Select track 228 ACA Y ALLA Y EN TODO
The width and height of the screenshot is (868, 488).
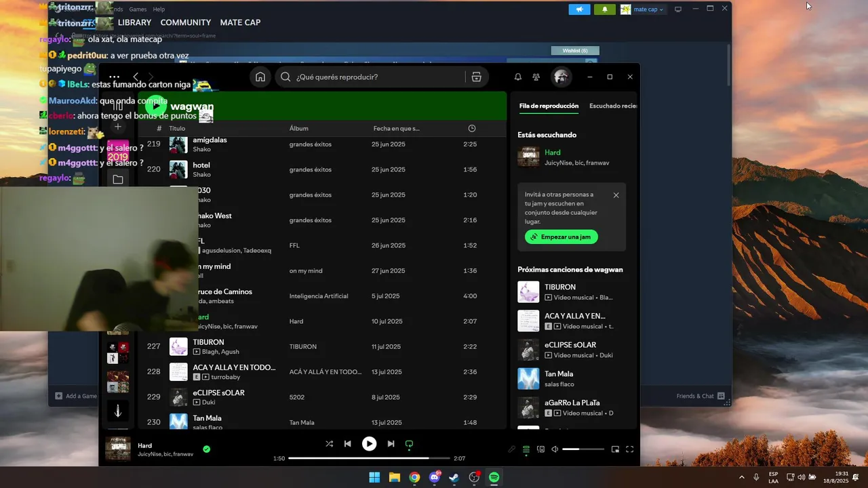[322, 372]
